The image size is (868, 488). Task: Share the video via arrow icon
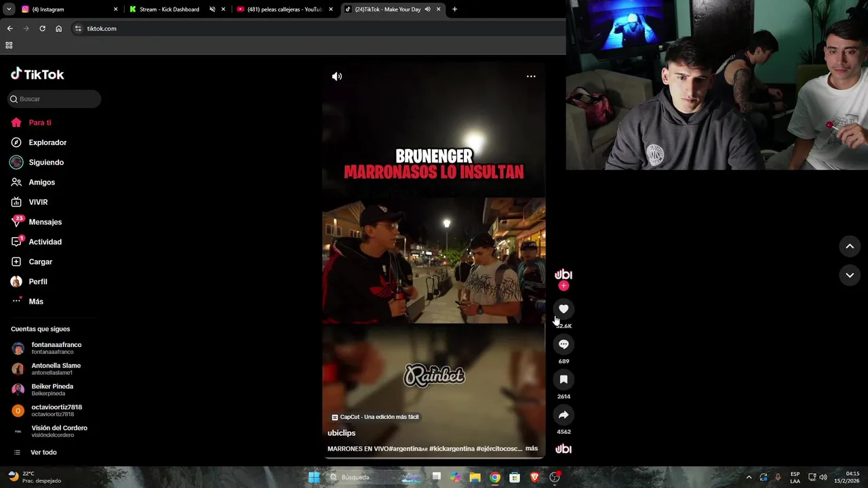coord(564,415)
